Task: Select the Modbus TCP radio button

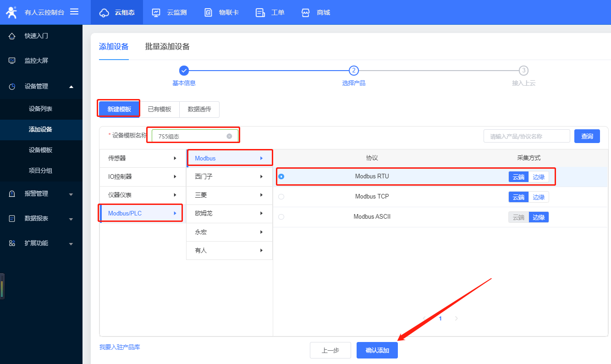Action: tap(281, 197)
